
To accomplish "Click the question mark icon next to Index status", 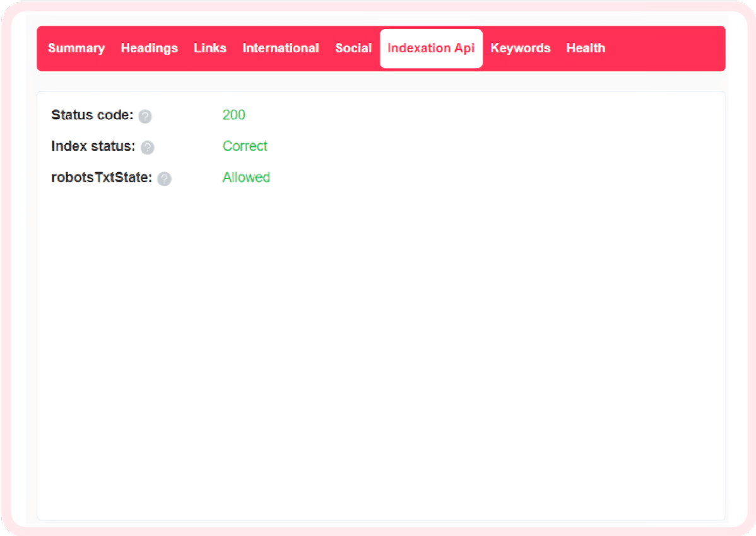I will (x=148, y=148).
